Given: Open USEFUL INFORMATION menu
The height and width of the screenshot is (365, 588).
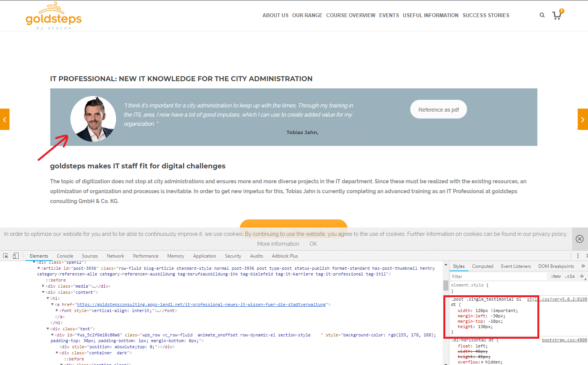Looking at the screenshot, I should (430, 15).
